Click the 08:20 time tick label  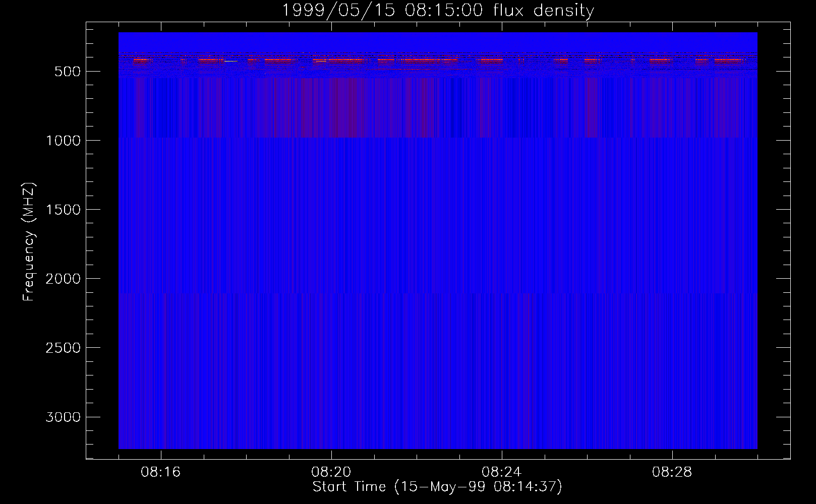tap(331, 472)
